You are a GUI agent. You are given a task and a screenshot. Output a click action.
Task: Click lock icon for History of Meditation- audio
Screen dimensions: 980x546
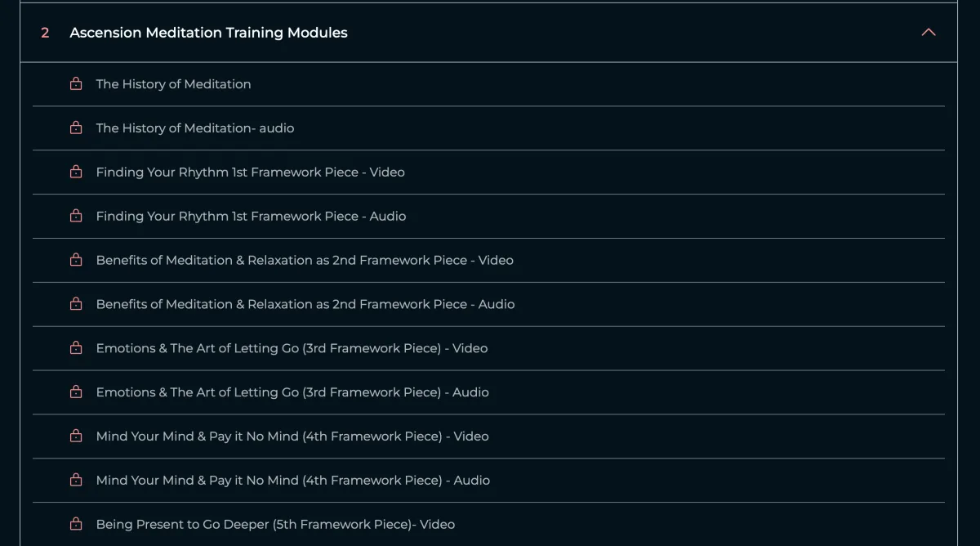pos(76,128)
